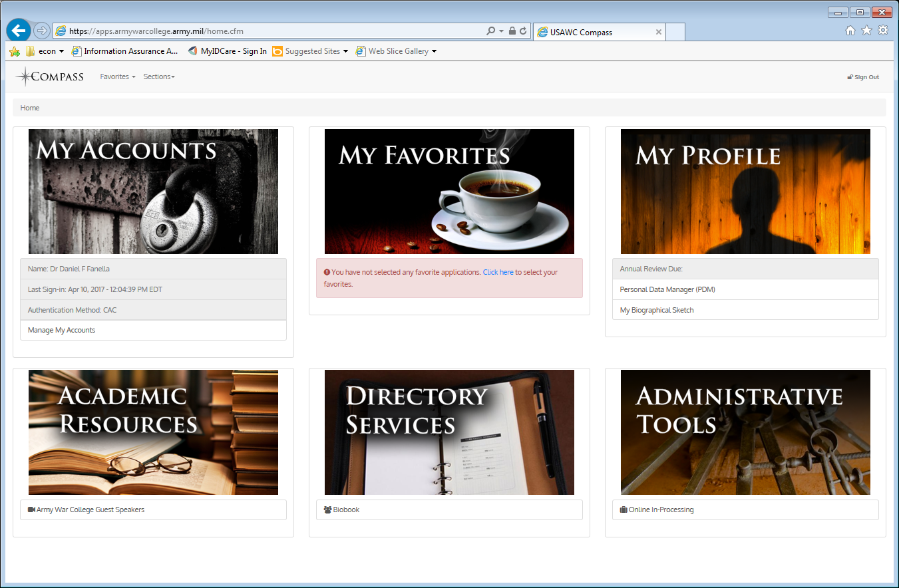Sign out of Compass
The height and width of the screenshot is (588, 899).
(x=863, y=77)
